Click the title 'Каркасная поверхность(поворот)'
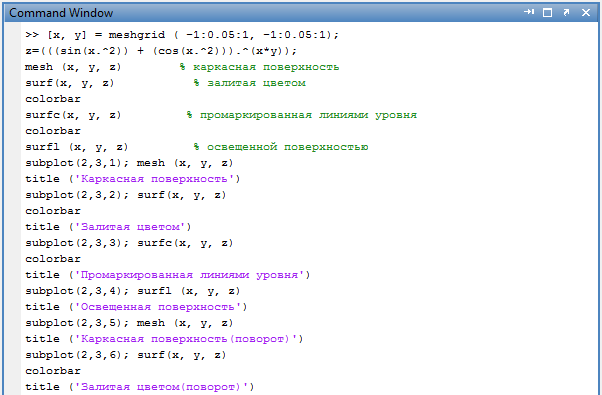This screenshot has height=395, width=602. pyautogui.click(x=186, y=339)
